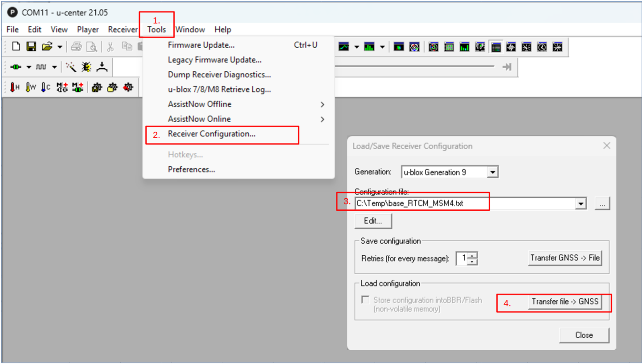The height and width of the screenshot is (364, 642).
Task: Open the baud rate dropdown arrow
Action: [x=54, y=67]
